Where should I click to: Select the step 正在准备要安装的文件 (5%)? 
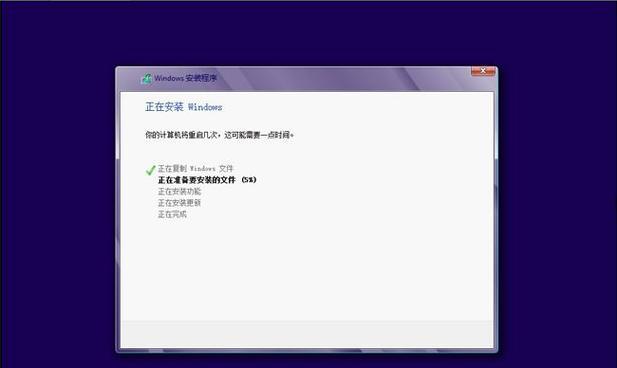click(x=207, y=180)
